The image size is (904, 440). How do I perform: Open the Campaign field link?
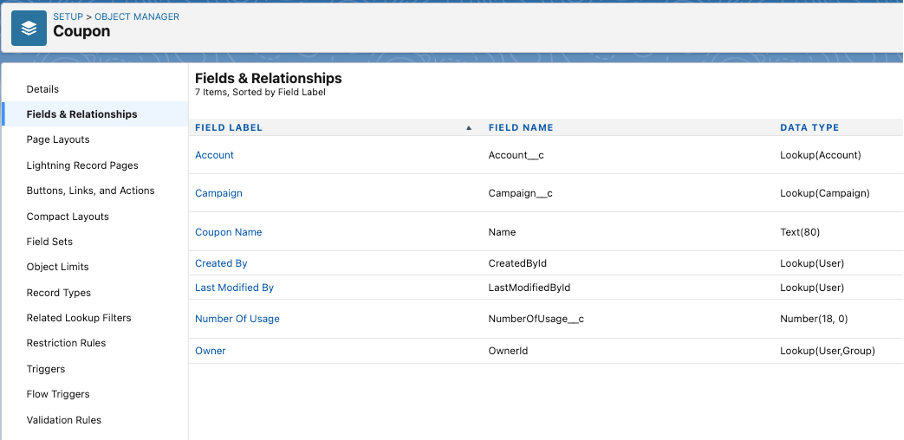click(219, 193)
